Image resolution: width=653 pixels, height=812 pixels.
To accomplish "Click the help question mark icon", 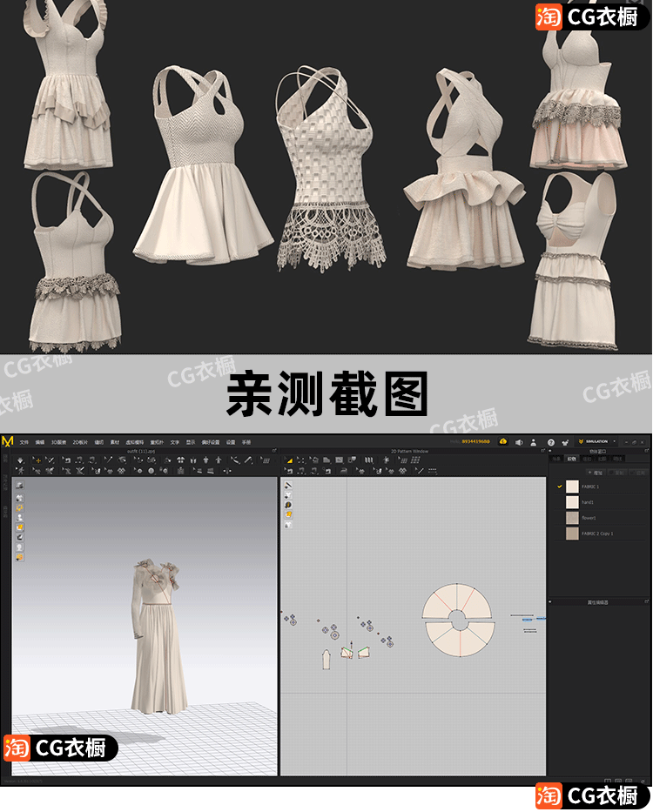I will click(551, 442).
